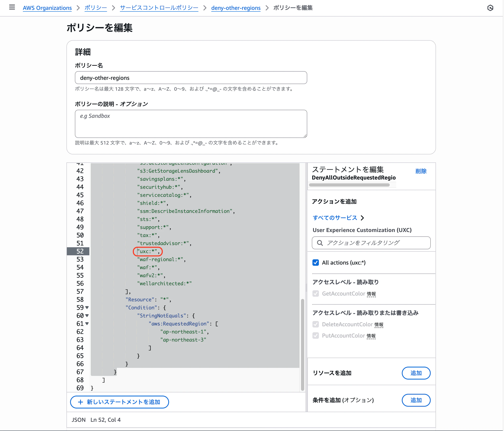Screen dimensions: 504x431
Task: Open the ポリシー breadcrumb link
Action: pos(96,8)
